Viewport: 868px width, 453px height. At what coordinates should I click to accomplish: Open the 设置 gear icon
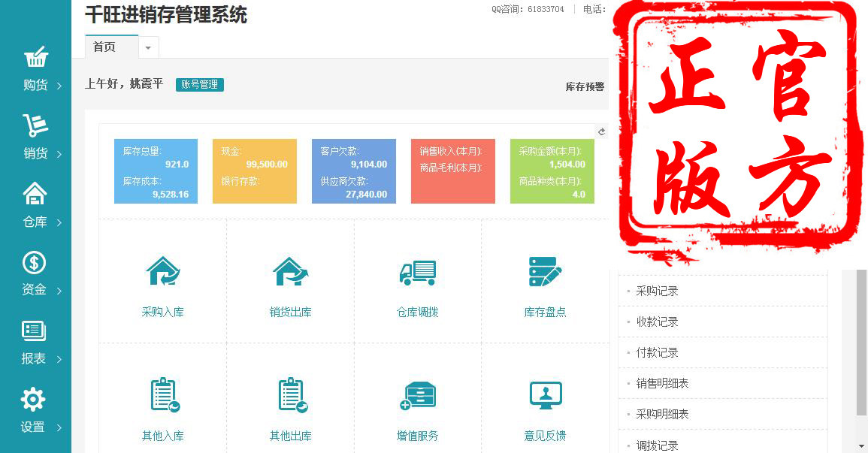coord(32,400)
